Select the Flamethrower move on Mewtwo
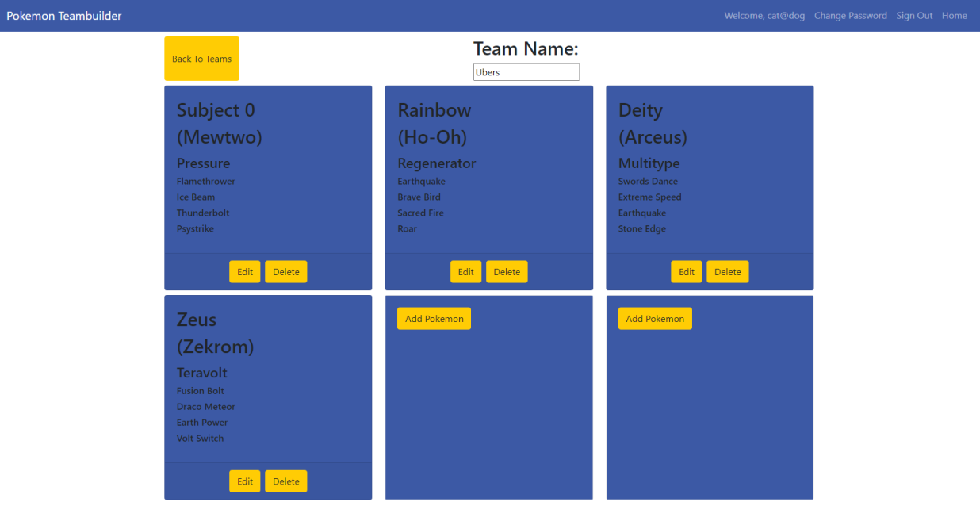This screenshot has width=980, height=521. (x=205, y=181)
